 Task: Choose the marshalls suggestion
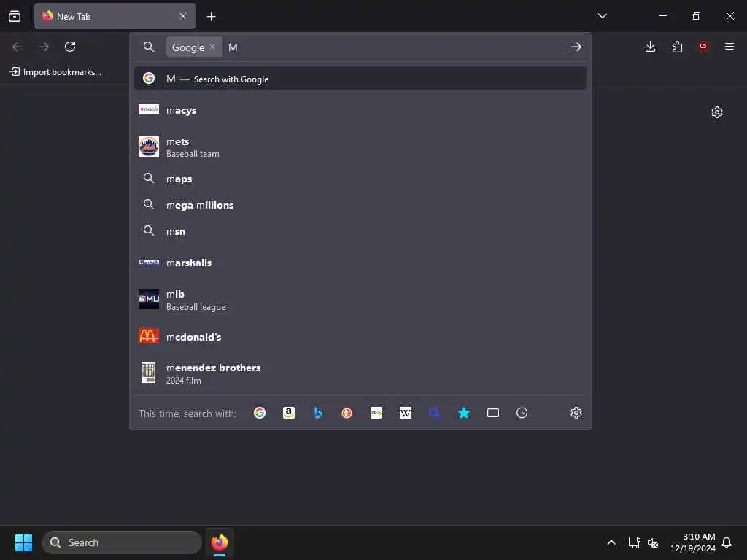pyautogui.click(x=360, y=262)
